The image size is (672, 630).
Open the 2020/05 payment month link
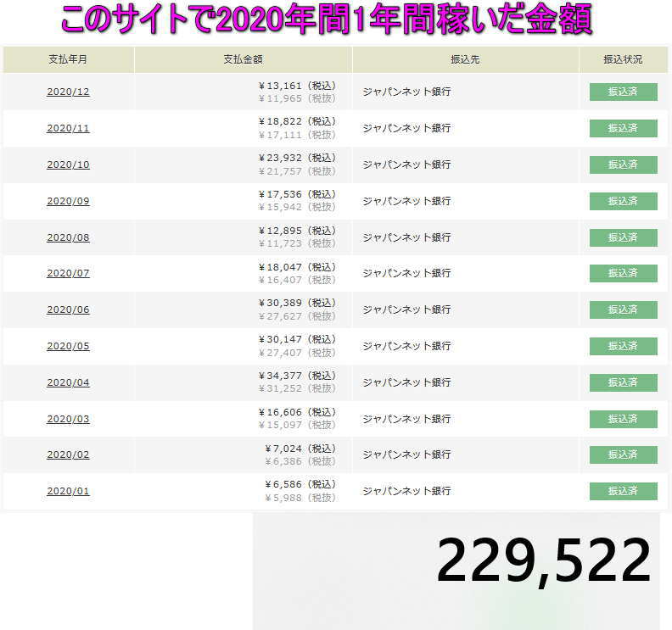pyautogui.click(x=68, y=346)
